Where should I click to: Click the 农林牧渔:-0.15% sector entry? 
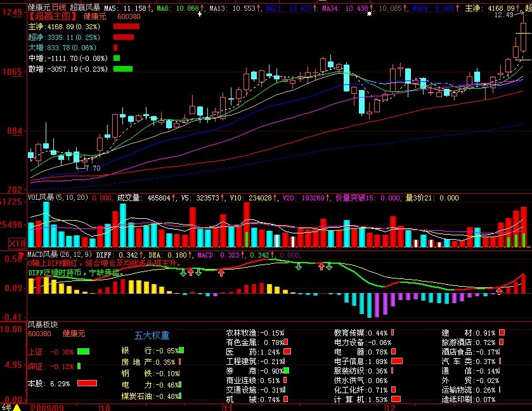pos(256,333)
